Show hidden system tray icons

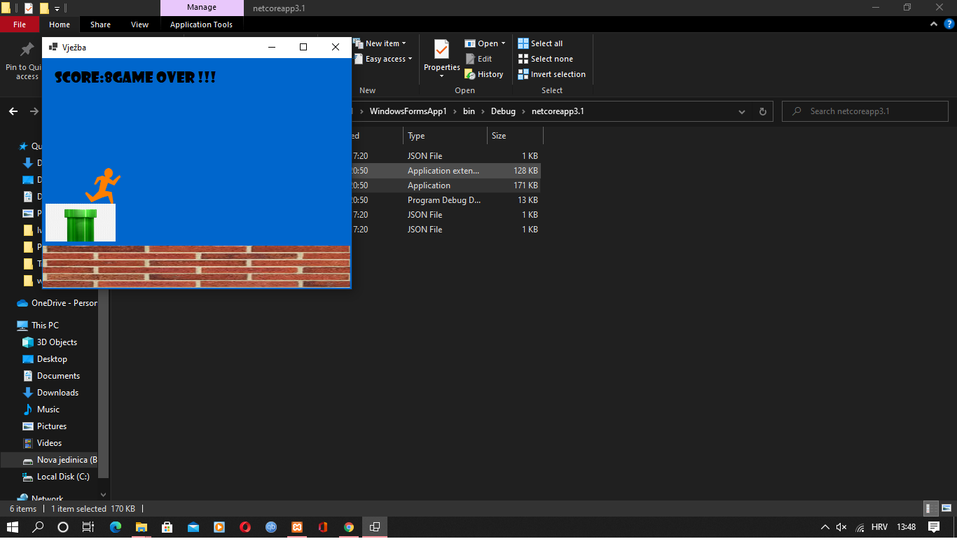click(x=825, y=527)
